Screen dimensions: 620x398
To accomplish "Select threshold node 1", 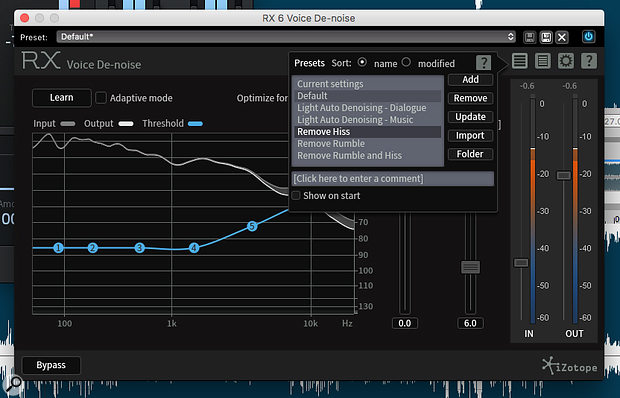I will pos(59,248).
